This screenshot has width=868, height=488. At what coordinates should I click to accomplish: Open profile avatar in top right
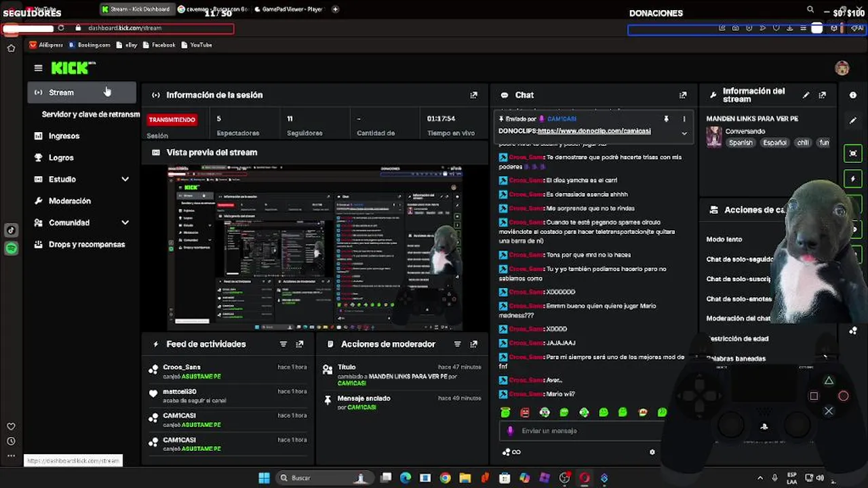842,68
